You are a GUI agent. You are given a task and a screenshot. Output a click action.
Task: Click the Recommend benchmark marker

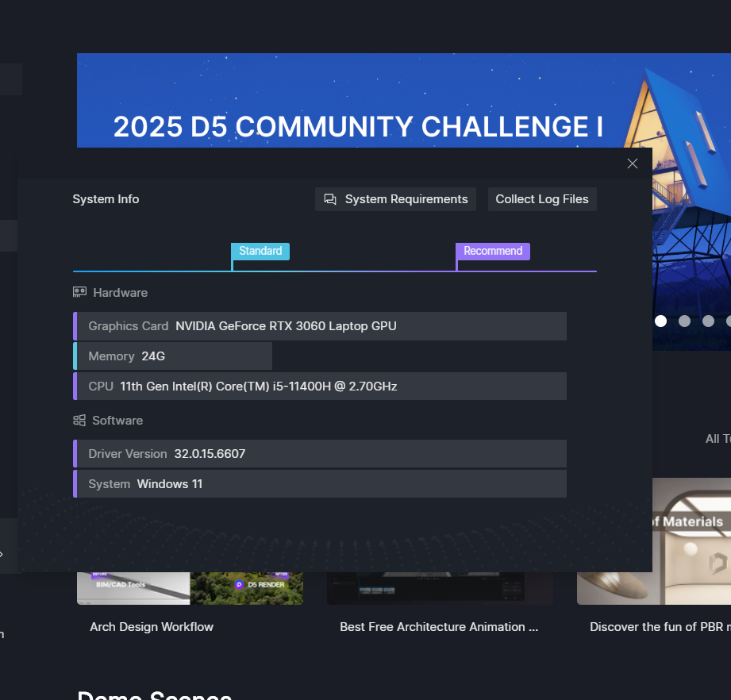[x=493, y=252]
